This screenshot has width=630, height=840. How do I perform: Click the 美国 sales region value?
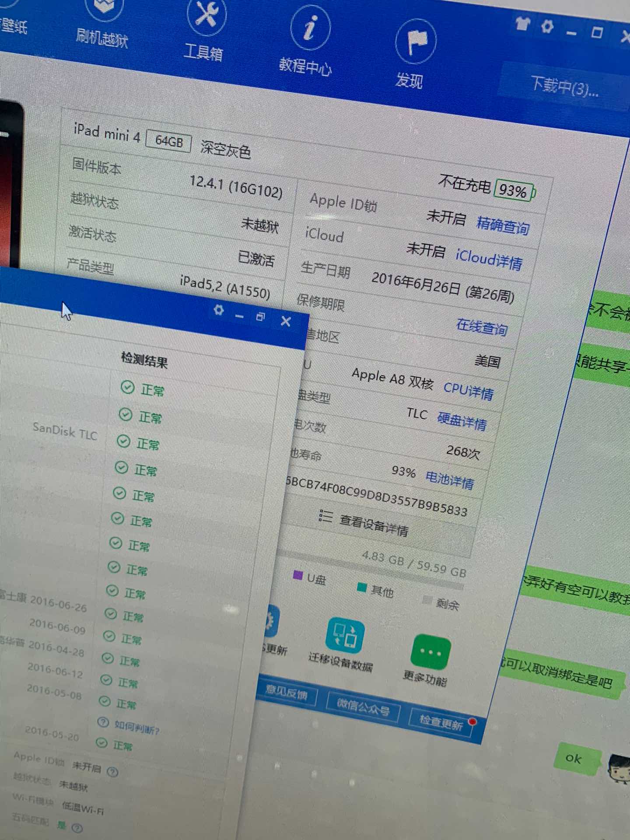pos(487,361)
